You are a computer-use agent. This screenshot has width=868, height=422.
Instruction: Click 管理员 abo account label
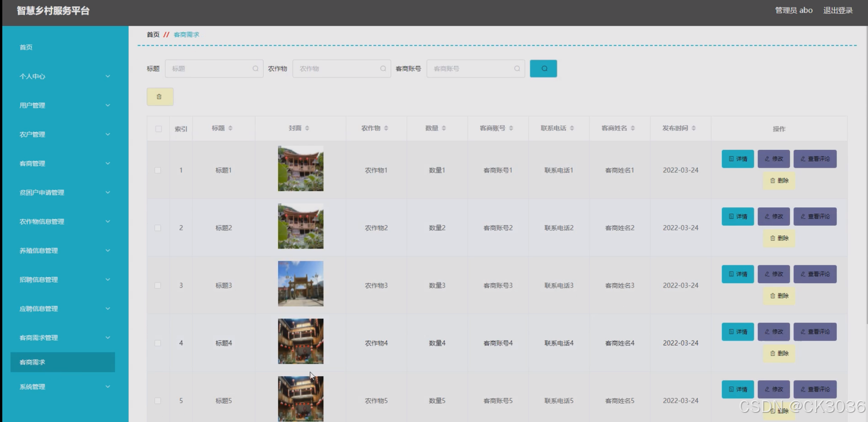tap(794, 10)
